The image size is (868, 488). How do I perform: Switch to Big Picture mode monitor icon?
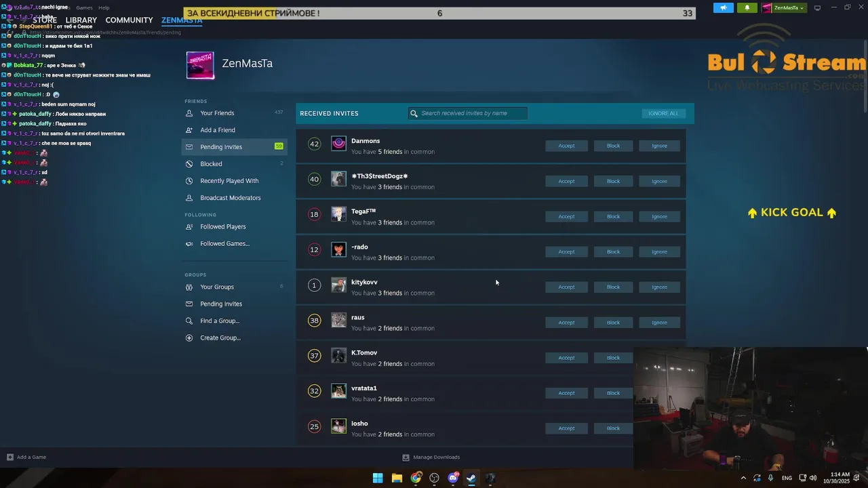point(817,7)
